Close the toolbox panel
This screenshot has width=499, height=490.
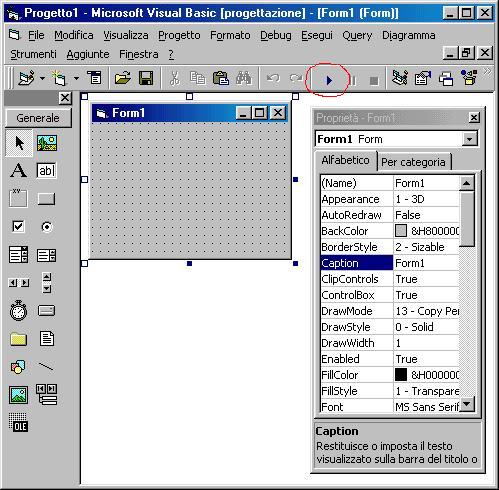tap(65, 98)
